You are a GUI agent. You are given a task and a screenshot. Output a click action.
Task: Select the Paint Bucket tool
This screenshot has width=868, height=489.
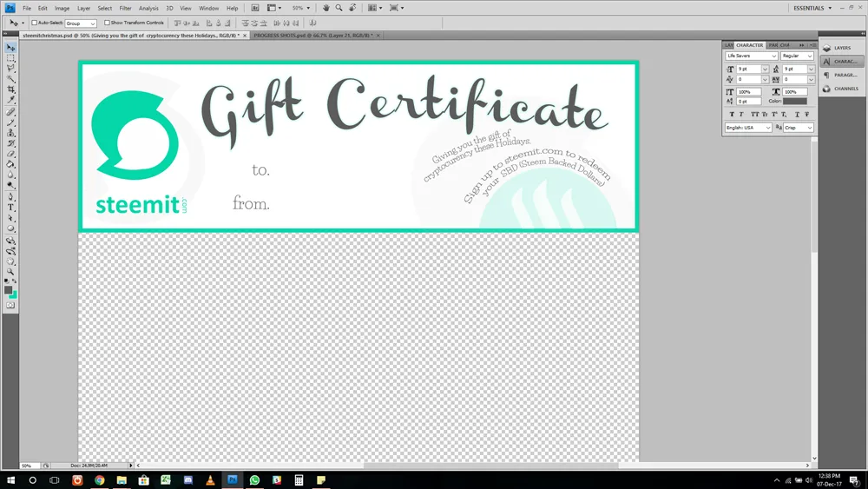coord(10,165)
